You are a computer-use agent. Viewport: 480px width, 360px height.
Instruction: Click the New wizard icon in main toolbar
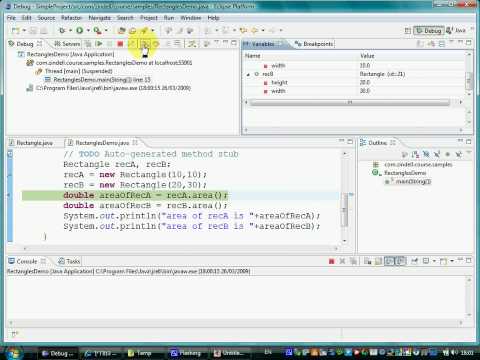[x=16, y=31]
